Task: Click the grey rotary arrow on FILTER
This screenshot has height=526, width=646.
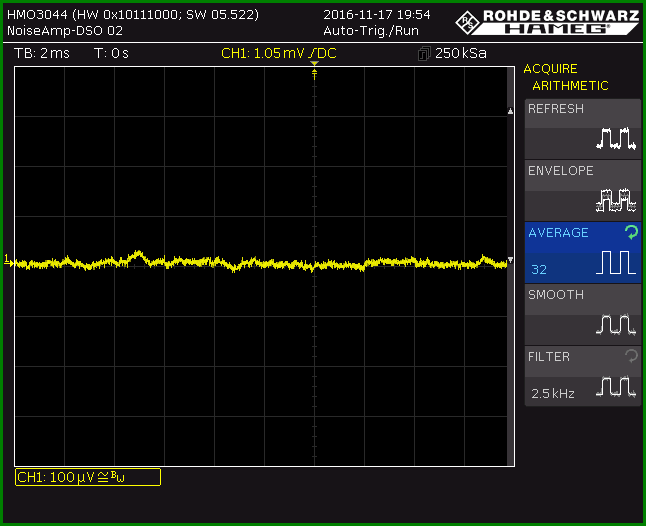Action: (631, 355)
